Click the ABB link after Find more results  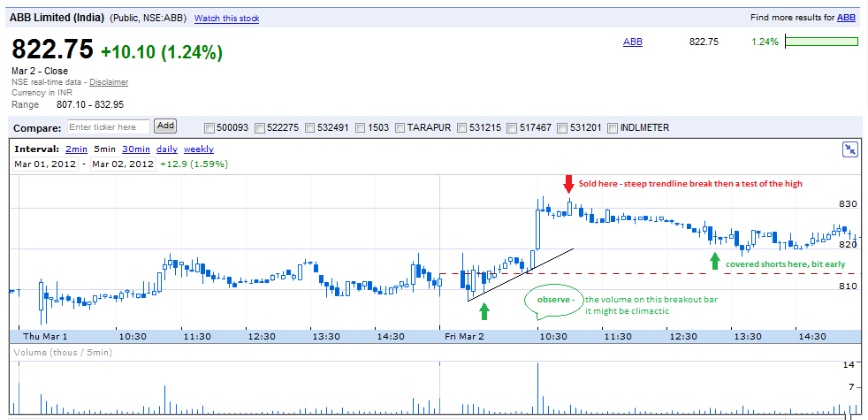(x=846, y=18)
